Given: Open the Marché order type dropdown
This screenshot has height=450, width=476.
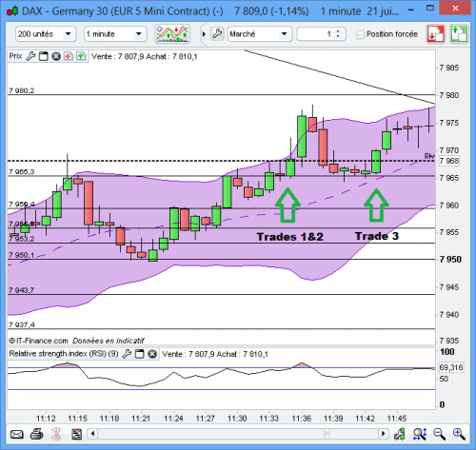Looking at the screenshot, I should (260, 34).
